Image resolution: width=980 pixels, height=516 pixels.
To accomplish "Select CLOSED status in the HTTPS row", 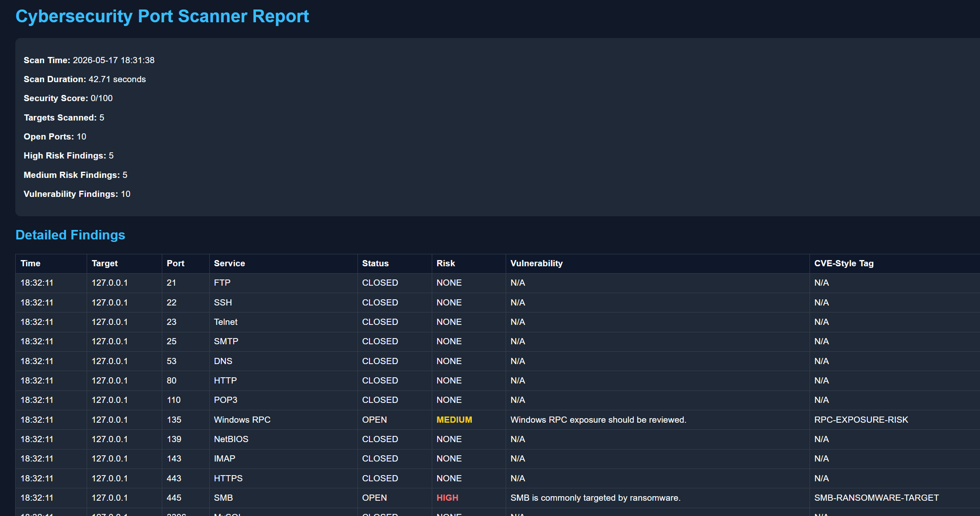I will pos(380,478).
